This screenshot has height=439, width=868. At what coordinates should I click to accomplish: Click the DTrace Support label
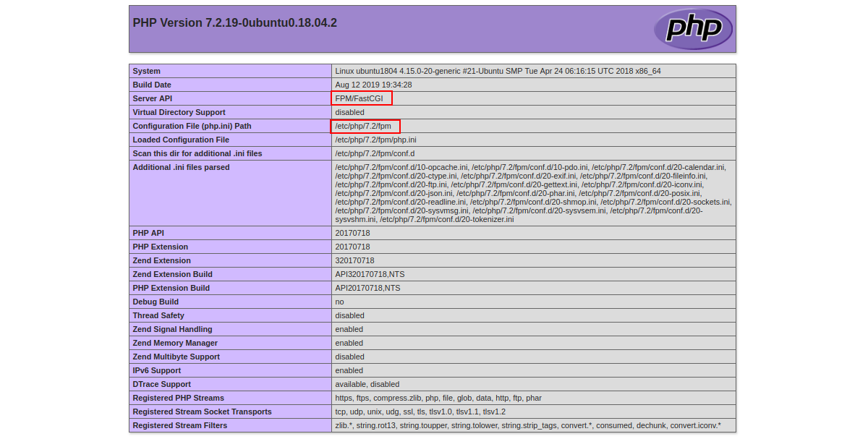click(161, 384)
